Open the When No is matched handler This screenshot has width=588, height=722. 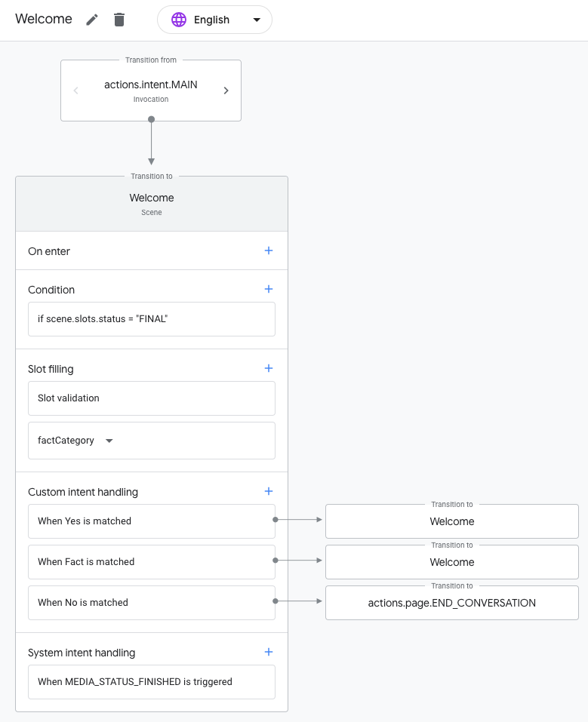coord(151,603)
